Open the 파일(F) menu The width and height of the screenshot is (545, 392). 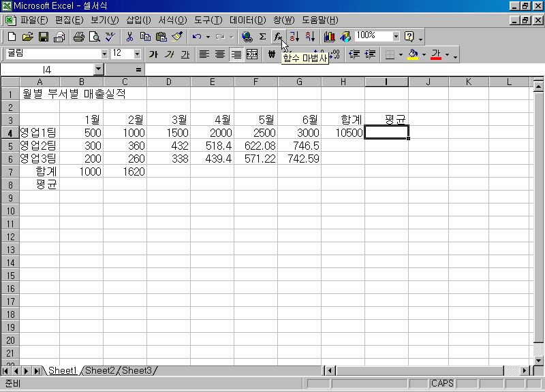tap(34, 20)
